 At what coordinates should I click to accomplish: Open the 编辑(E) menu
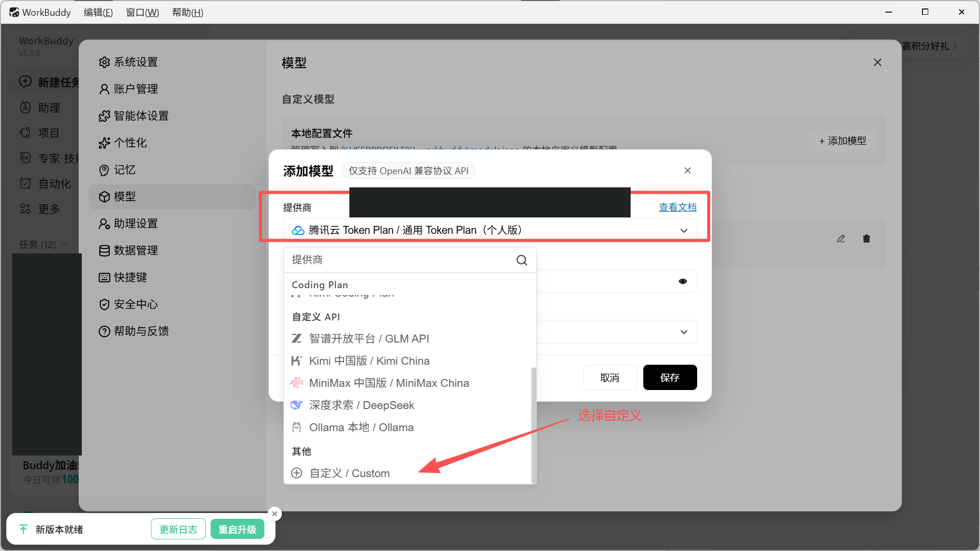[x=98, y=12]
